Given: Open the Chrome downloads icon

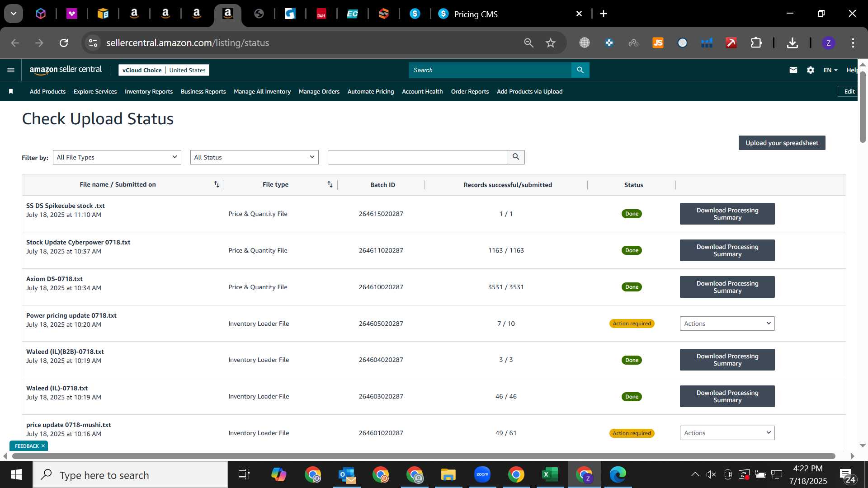Looking at the screenshot, I should [792, 43].
